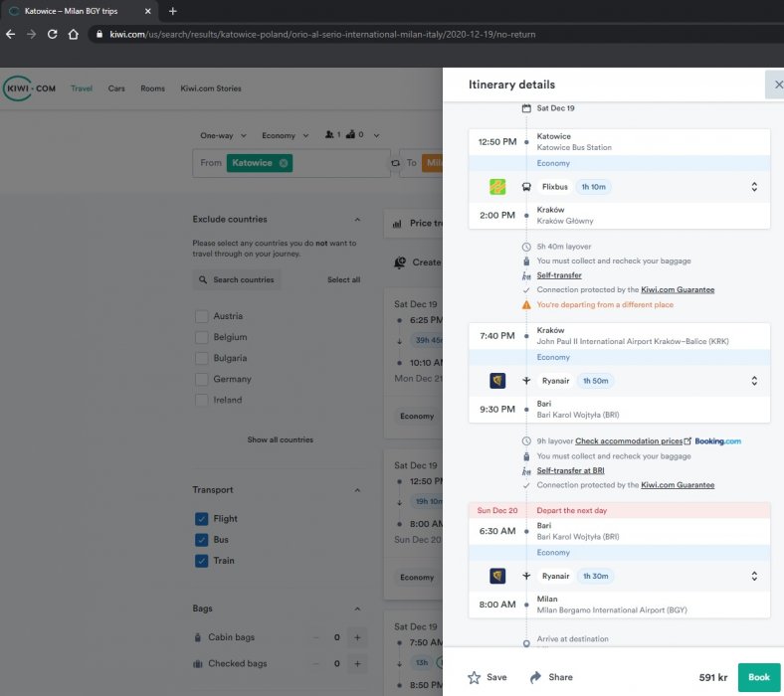Check the Austria exclude checkbox
This screenshot has width=784, height=696.
[x=202, y=316]
